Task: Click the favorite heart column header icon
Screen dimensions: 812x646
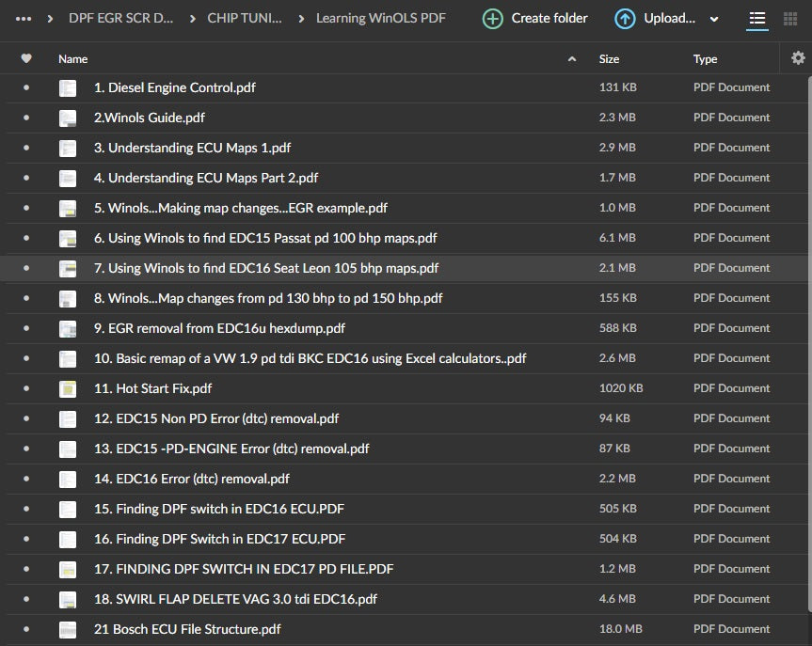Action: point(26,58)
